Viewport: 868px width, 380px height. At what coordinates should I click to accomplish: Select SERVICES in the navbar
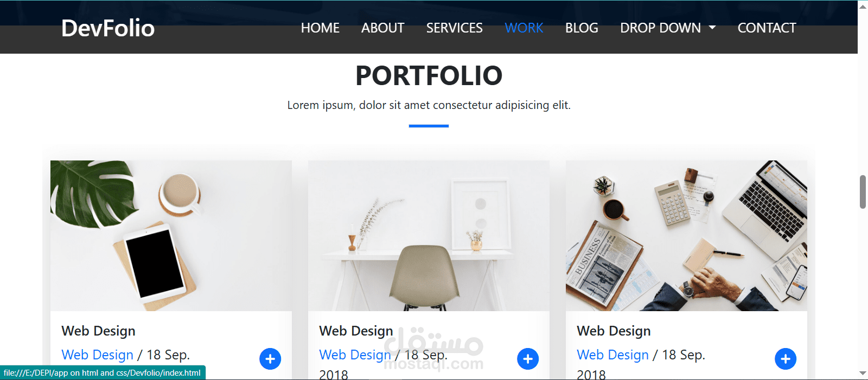pos(455,28)
